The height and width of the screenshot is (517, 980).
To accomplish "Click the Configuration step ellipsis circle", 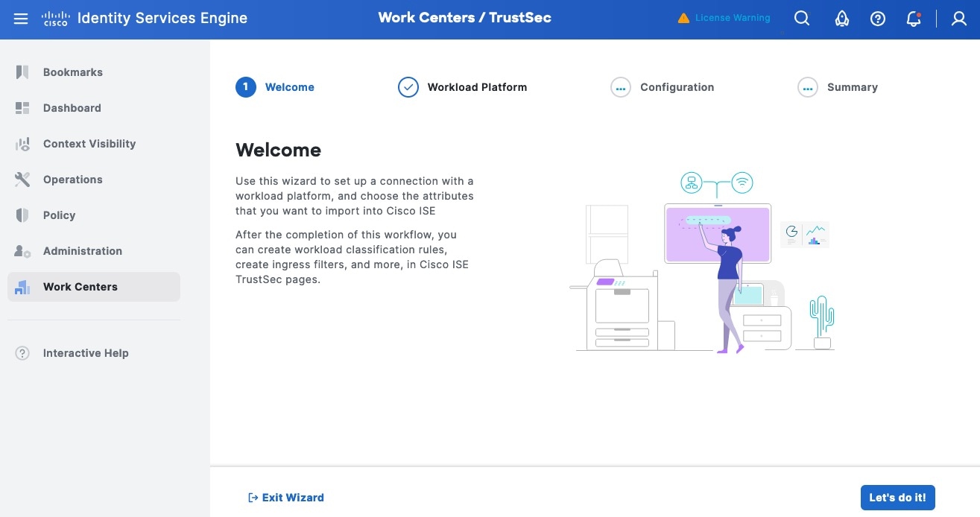I will pyautogui.click(x=621, y=87).
